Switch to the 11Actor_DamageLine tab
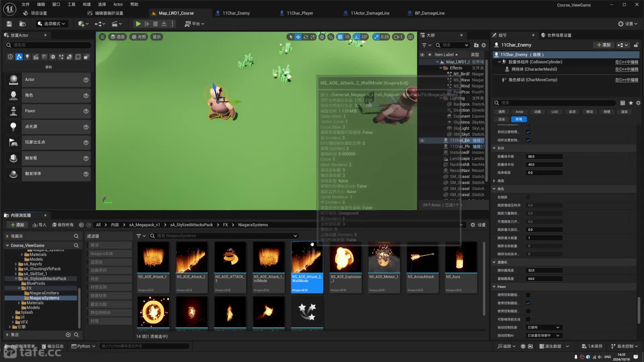The height and width of the screenshot is (362, 644). [370, 13]
